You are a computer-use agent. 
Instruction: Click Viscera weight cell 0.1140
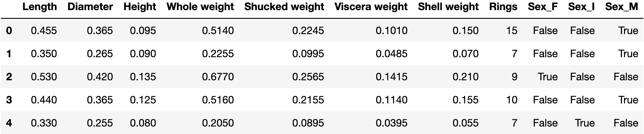(x=392, y=100)
